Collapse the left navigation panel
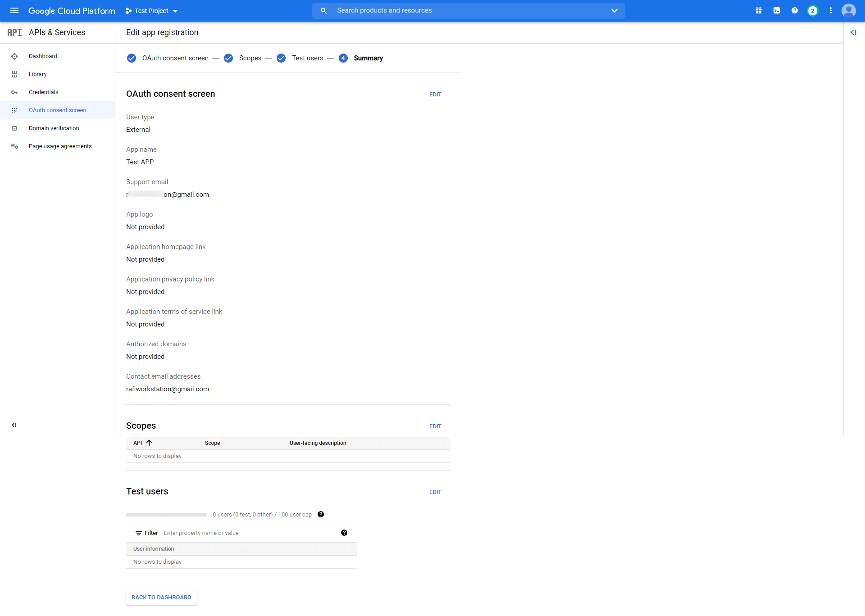Screen dimensions: 865x616 tap(14, 425)
